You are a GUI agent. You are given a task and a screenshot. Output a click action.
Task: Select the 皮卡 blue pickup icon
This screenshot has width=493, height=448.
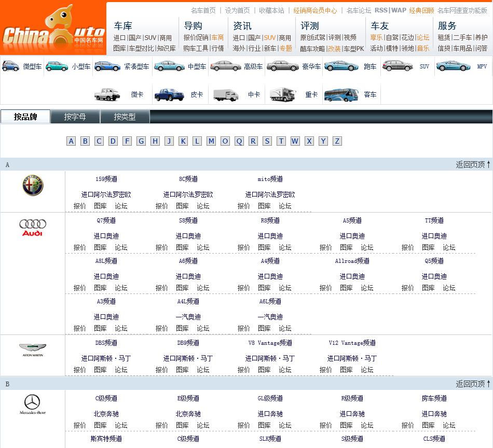[169, 94]
